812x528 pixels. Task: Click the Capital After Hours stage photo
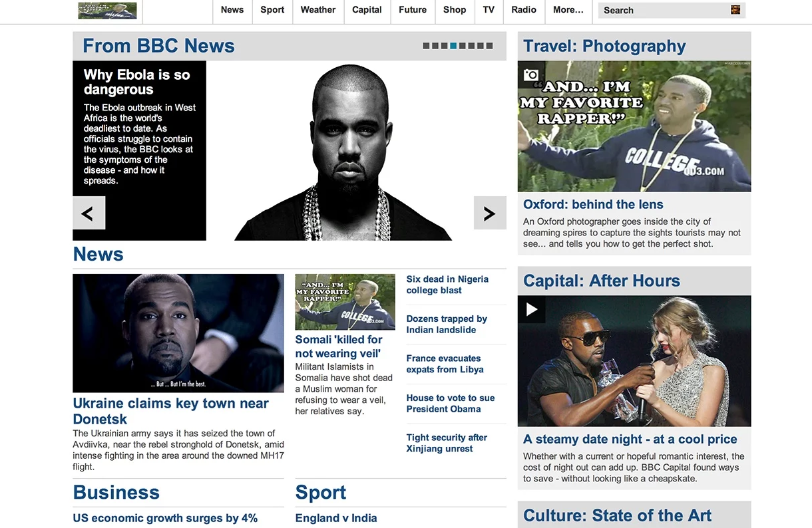[634, 361]
